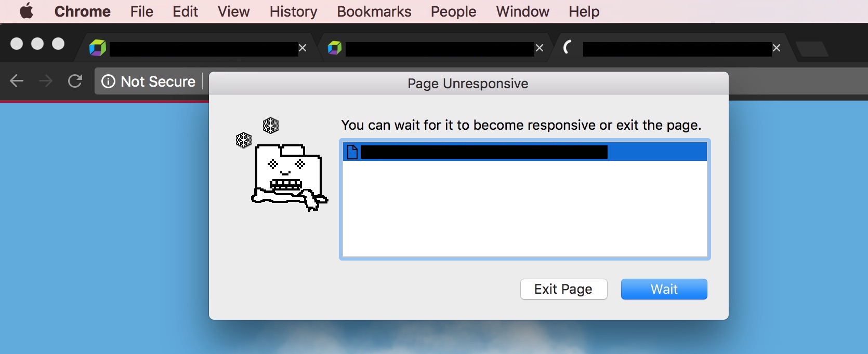Image resolution: width=868 pixels, height=354 pixels.
Task: Click the Not Secure label in address bar
Action: pyautogui.click(x=158, y=81)
